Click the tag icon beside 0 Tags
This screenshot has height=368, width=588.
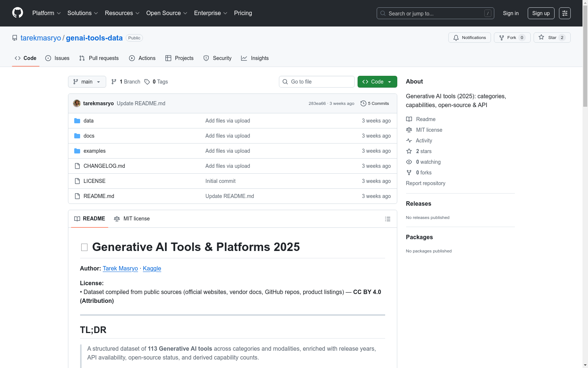(x=147, y=82)
